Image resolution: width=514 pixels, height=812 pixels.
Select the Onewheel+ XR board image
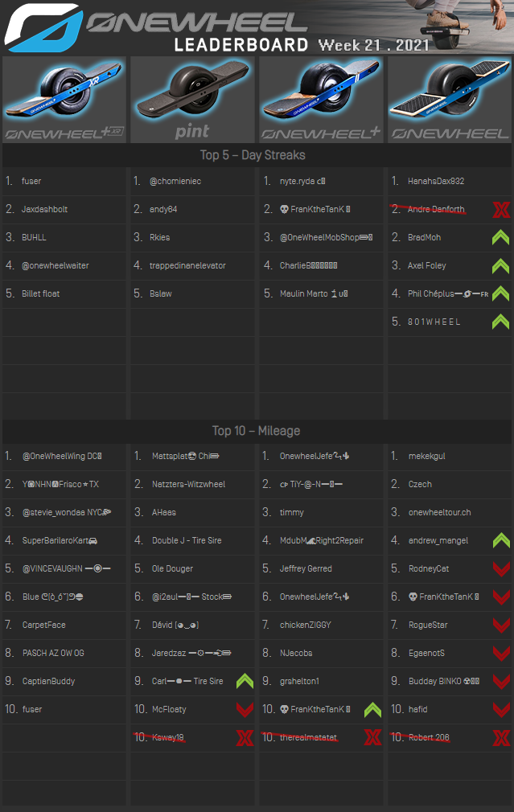[x=64, y=100]
